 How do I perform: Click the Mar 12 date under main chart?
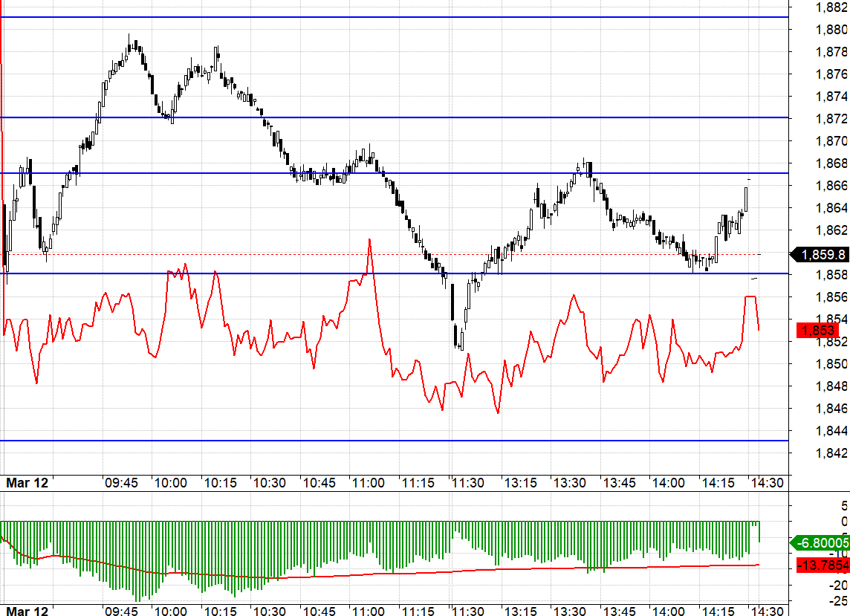coord(27,482)
